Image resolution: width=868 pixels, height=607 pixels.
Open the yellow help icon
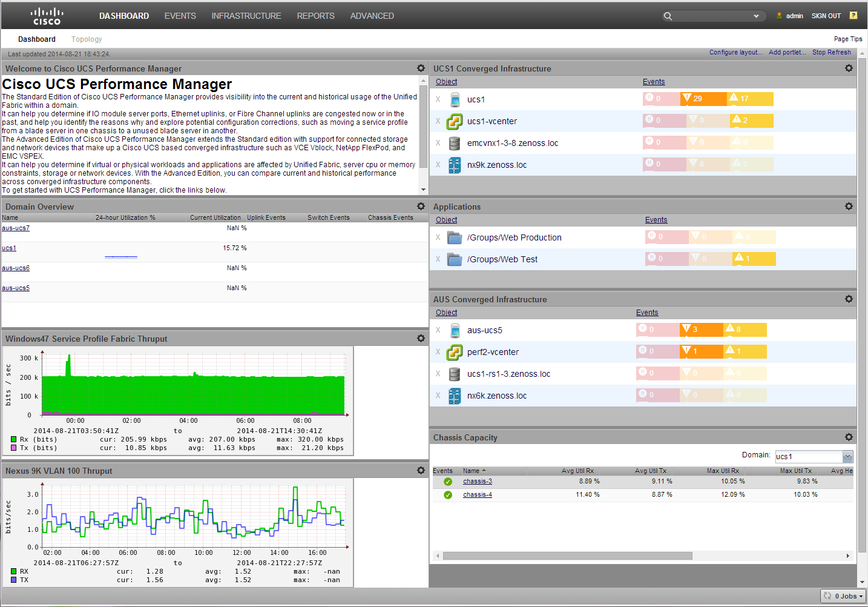tap(853, 16)
